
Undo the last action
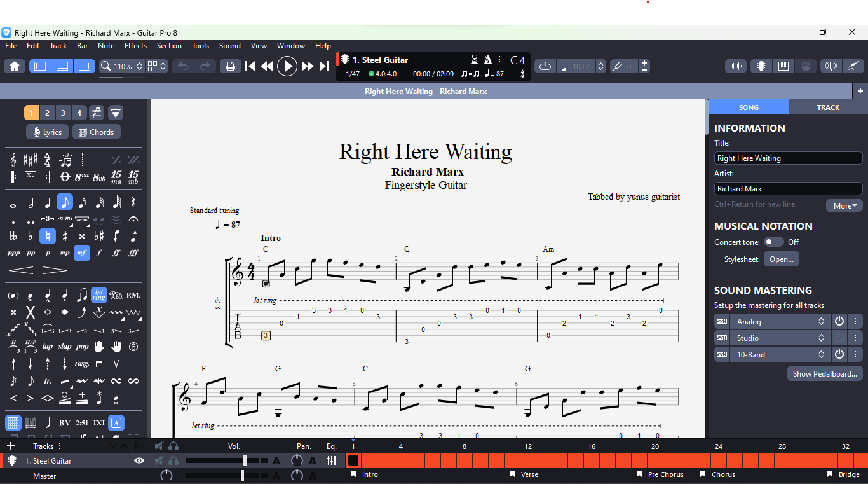[183, 66]
